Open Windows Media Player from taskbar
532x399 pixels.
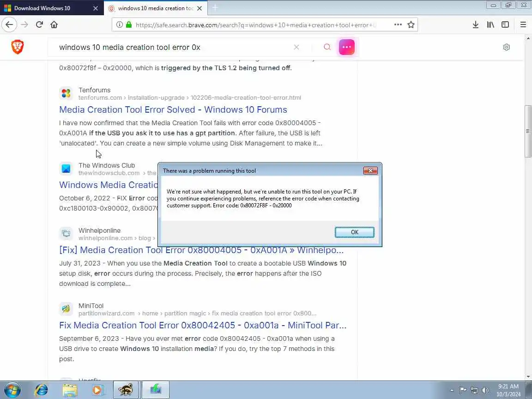97,390
